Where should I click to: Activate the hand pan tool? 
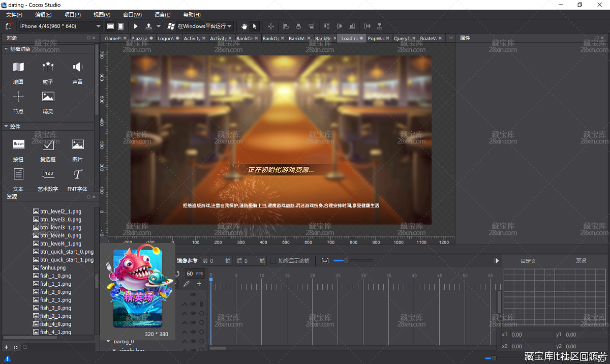point(245,26)
